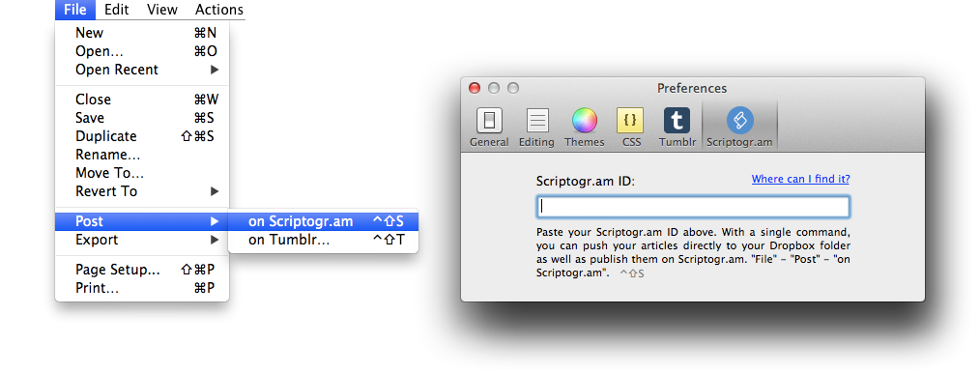Open the General preferences pane icon
This screenshot has width=980, height=373.
pos(489,121)
